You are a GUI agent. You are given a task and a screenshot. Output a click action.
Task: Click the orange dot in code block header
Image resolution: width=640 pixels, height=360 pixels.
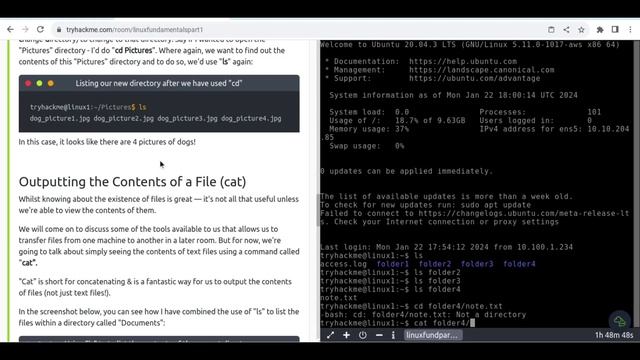51,83
